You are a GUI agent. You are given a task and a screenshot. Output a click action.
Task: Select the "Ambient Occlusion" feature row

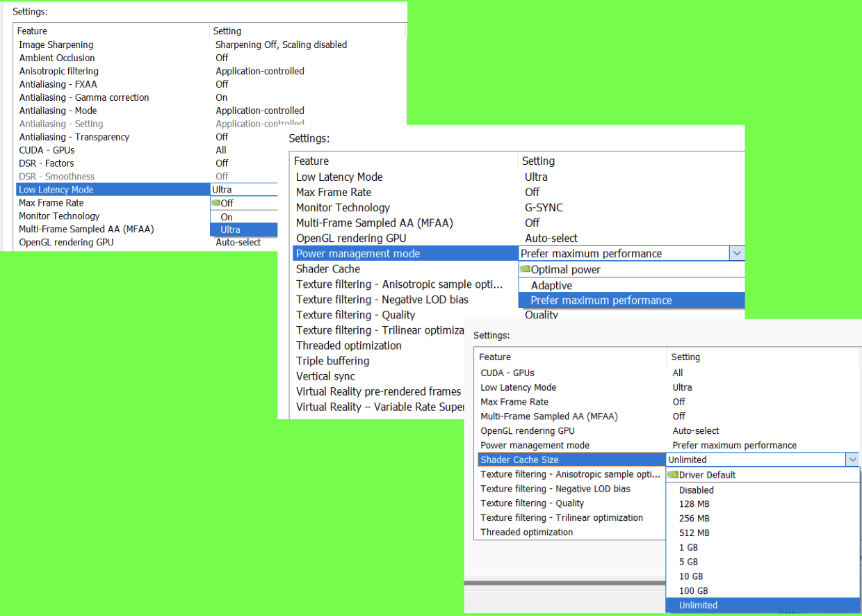click(x=57, y=58)
